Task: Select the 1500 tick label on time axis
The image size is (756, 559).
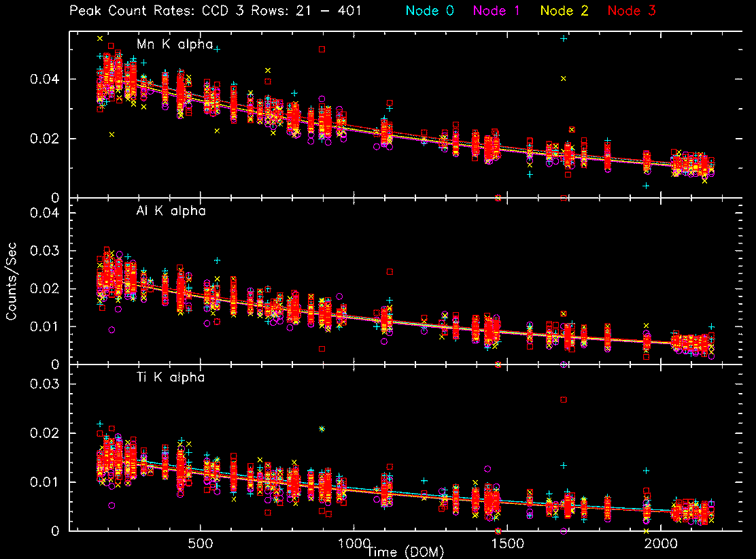Action: click(507, 544)
